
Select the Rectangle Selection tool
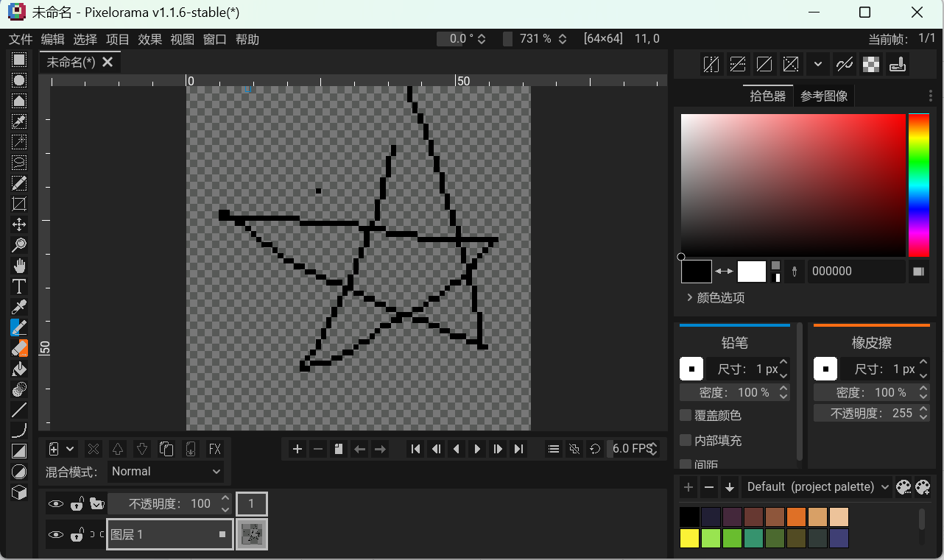pyautogui.click(x=18, y=60)
